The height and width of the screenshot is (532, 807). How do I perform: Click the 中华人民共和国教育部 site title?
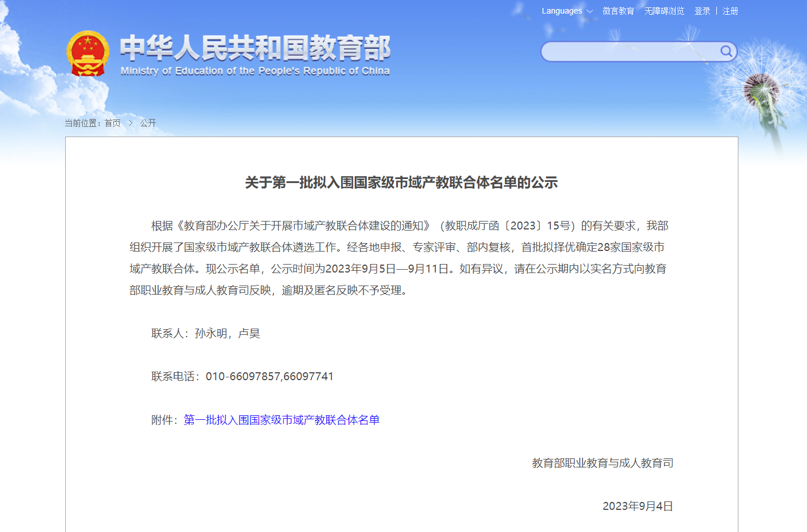pos(255,48)
